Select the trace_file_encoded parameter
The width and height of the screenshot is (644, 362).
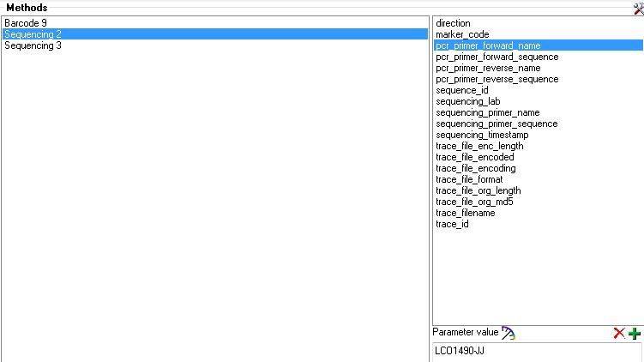coord(474,157)
